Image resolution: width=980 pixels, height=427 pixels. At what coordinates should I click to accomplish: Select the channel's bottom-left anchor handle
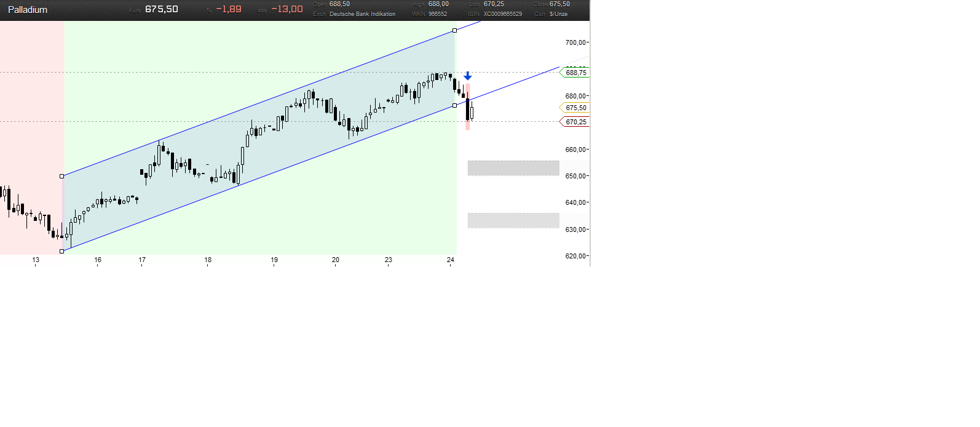(62, 251)
